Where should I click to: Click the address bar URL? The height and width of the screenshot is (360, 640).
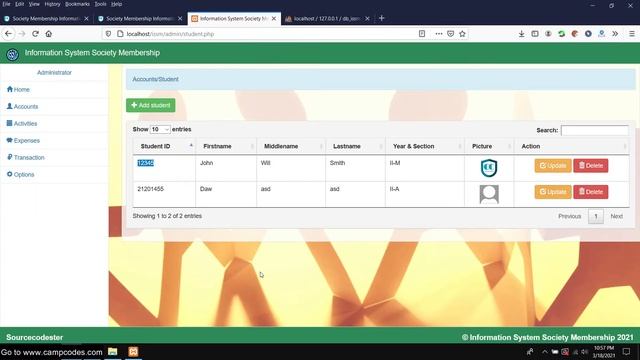[170, 34]
